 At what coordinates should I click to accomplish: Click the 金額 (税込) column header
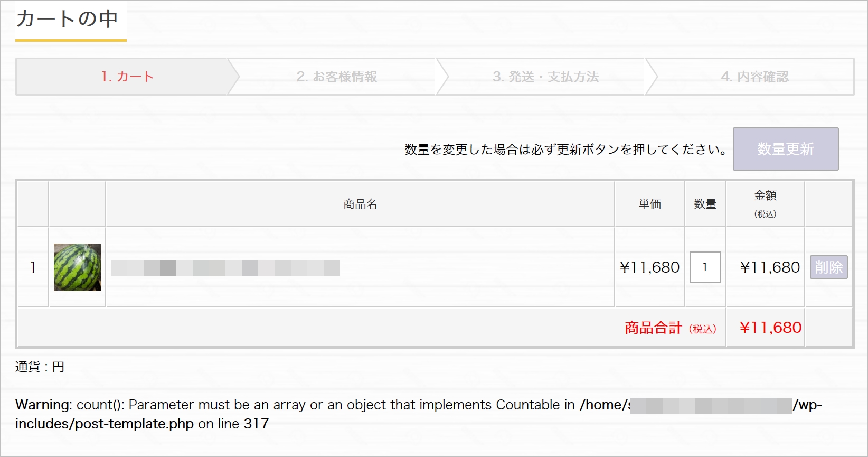click(x=766, y=204)
